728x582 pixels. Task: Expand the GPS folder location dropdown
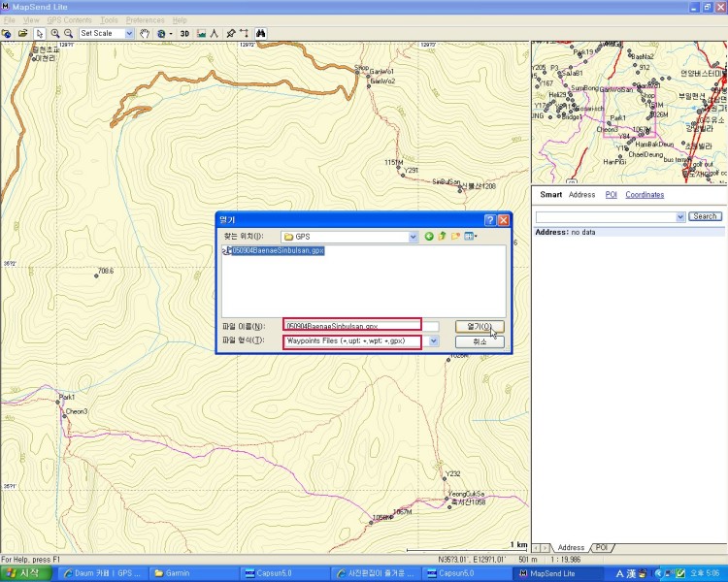414,237
